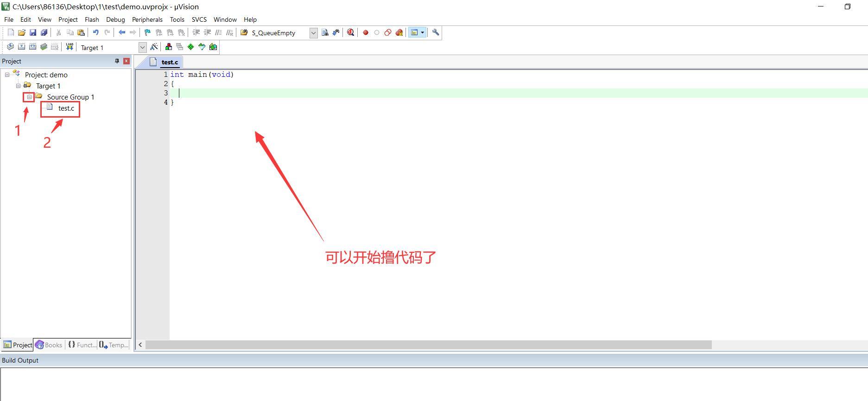Select the Source Group 1 folder
The image size is (868, 401).
pyautogui.click(x=70, y=97)
